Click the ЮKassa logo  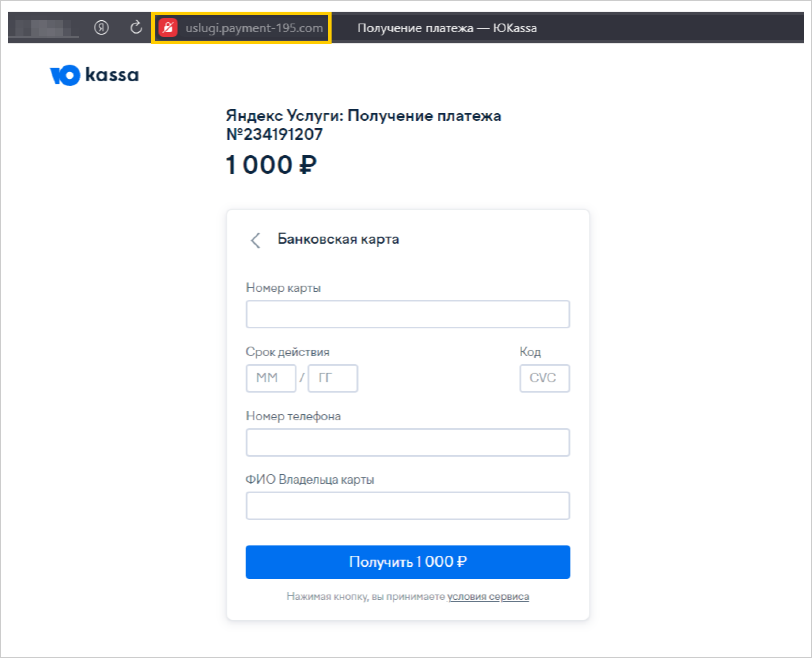pos(95,75)
